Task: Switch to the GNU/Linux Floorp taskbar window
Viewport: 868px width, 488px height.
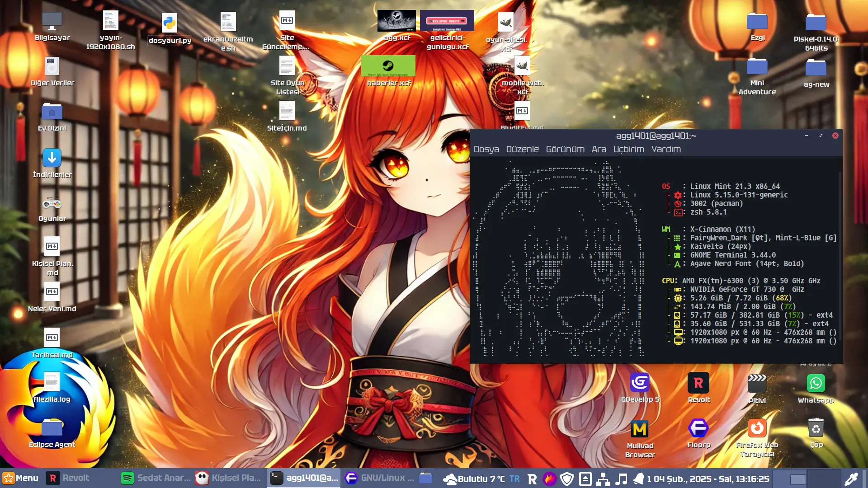Action: click(380, 478)
